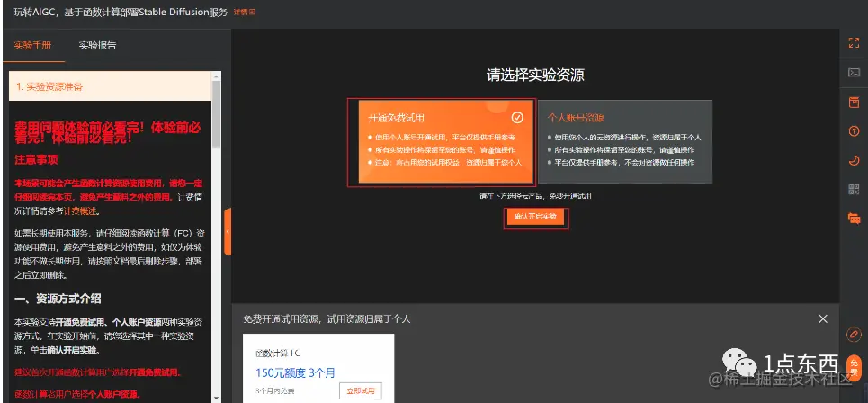The width and height of the screenshot is (868, 403).
Task: Click the 函数计算 FC trial card
Action: pyautogui.click(x=318, y=368)
